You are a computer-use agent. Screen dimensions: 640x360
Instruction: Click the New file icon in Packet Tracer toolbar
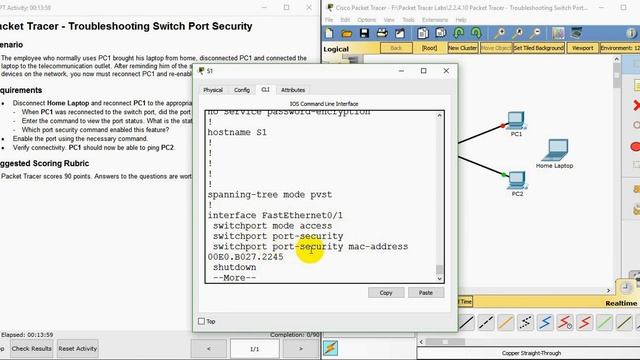[x=329, y=33]
